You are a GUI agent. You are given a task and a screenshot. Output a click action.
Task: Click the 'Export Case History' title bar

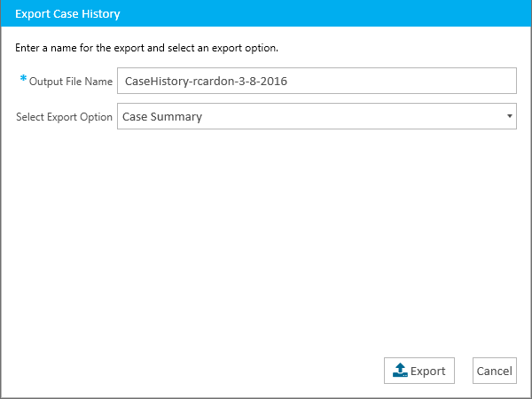67,14
